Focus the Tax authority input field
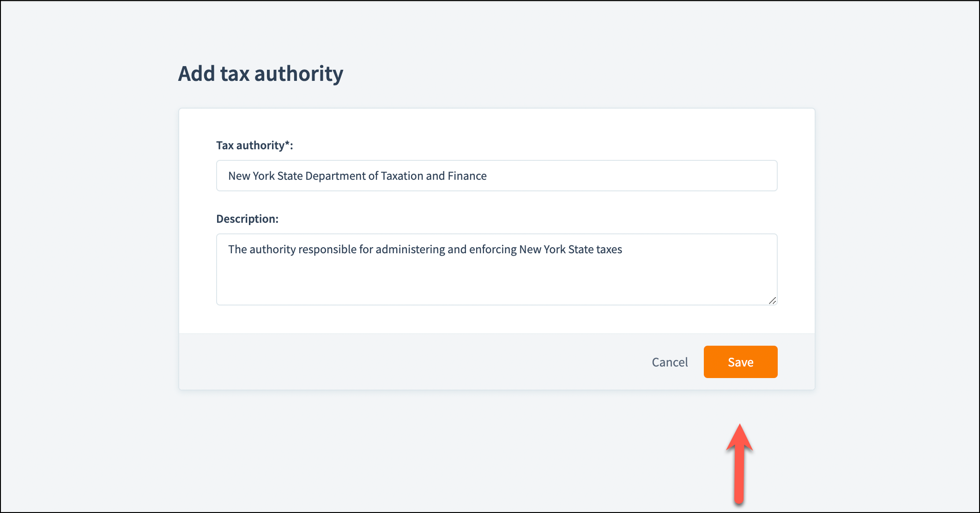 tap(496, 176)
